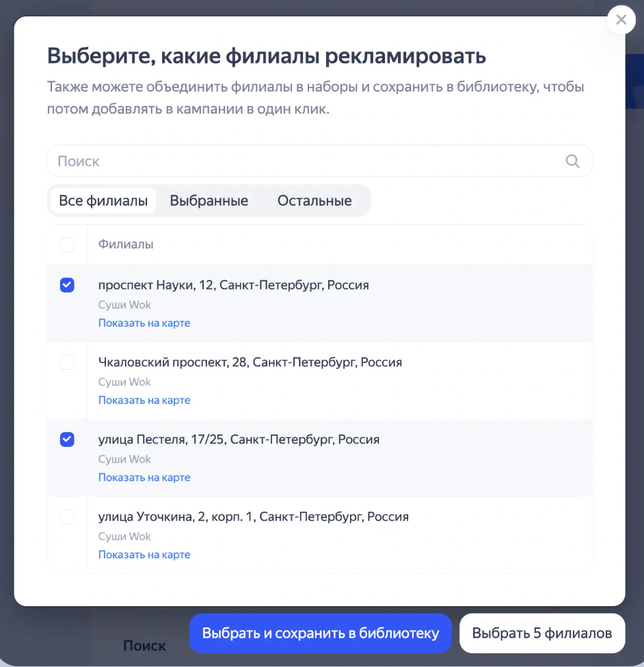Toggle the select-all Филиалы checkbox
The width and height of the screenshot is (644, 667).
tap(67, 245)
